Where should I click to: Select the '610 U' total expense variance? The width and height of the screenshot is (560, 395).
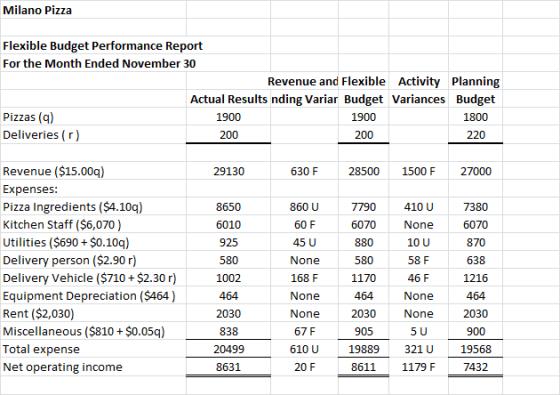[x=304, y=349]
